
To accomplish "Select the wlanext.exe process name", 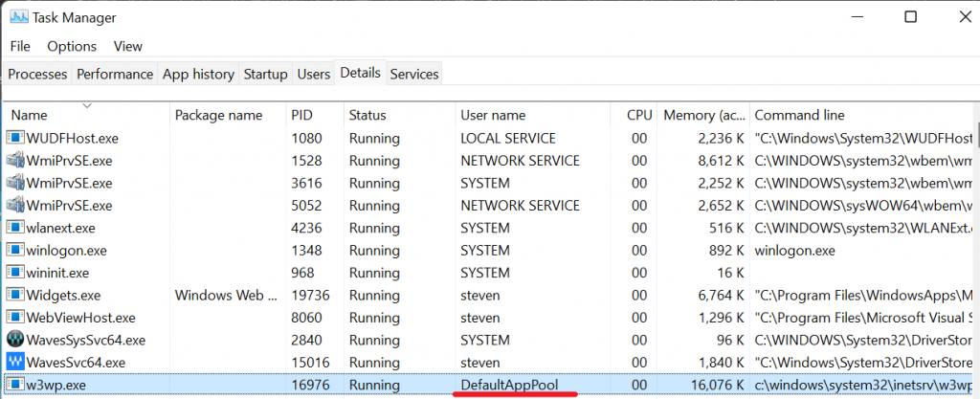I will (x=60, y=228).
